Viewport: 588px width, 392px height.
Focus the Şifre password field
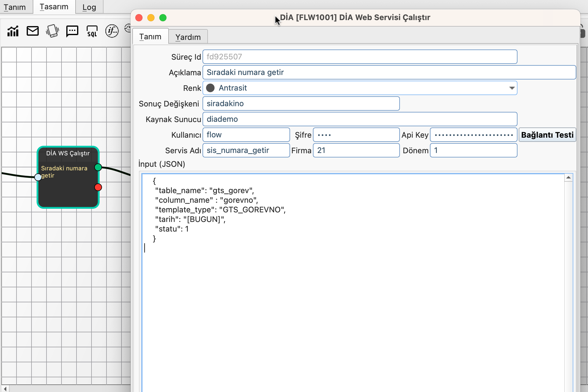(356, 135)
